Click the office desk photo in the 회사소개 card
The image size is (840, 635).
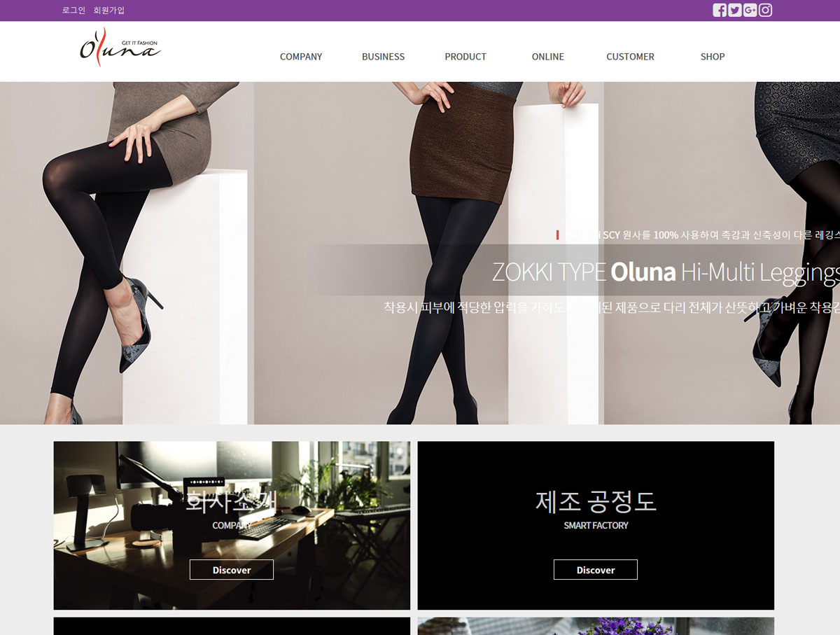click(x=232, y=525)
